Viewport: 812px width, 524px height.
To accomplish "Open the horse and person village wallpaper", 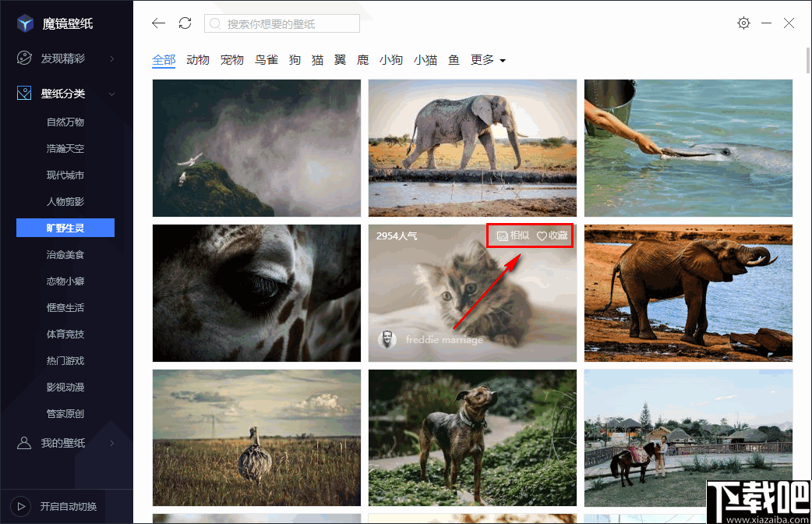I will coord(688,437).
